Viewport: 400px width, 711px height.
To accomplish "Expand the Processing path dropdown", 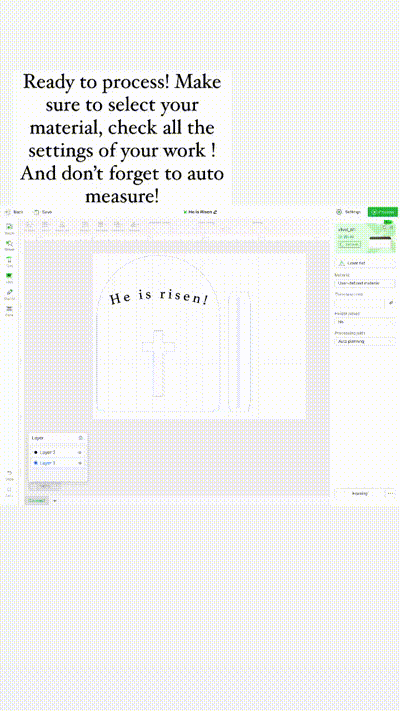I will click(x=365, y=341).
